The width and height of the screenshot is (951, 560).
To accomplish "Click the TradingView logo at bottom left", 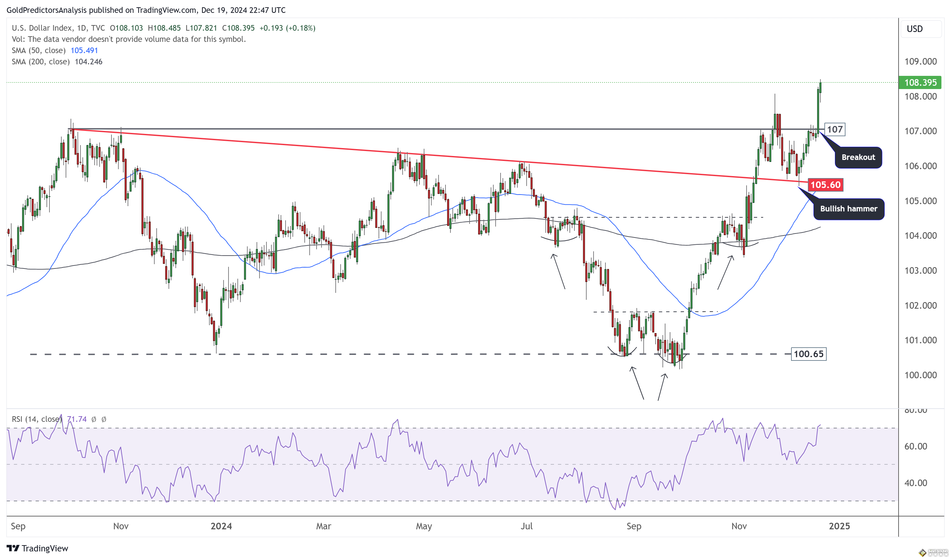I will tap(37, 548).
